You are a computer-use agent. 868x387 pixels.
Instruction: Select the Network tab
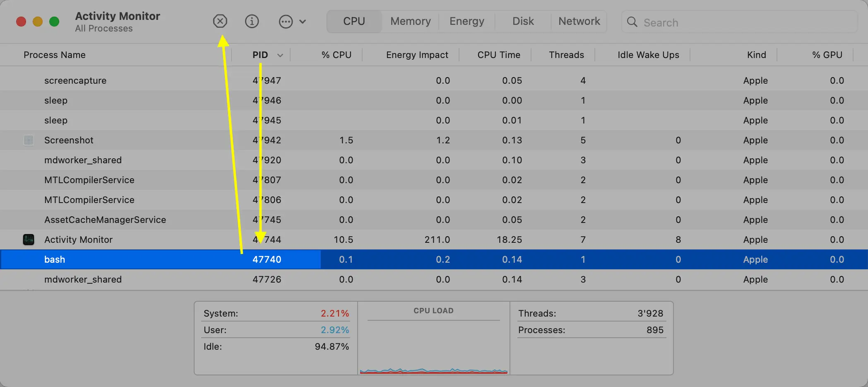tap(579, 21)
